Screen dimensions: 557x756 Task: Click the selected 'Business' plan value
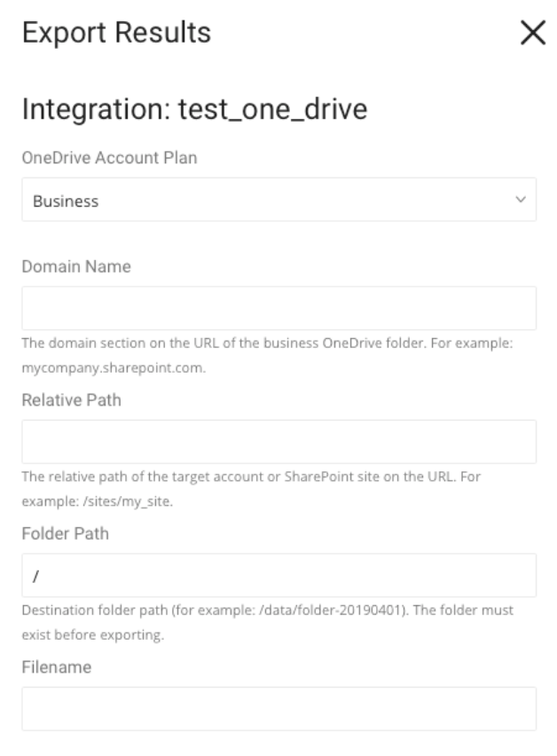click(x=66, y=201)
